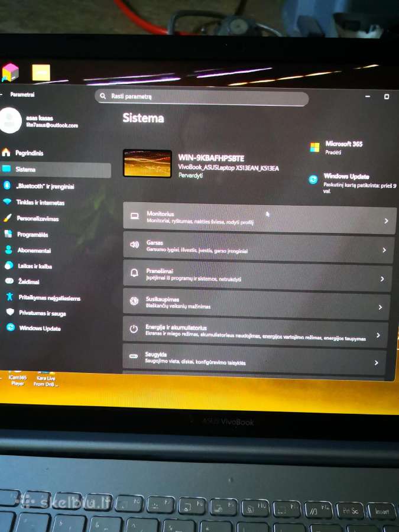Image resolution: width=399 pixels, height=532 pixels.
Task: Click the Energija power icon
Action: (134, 329)
